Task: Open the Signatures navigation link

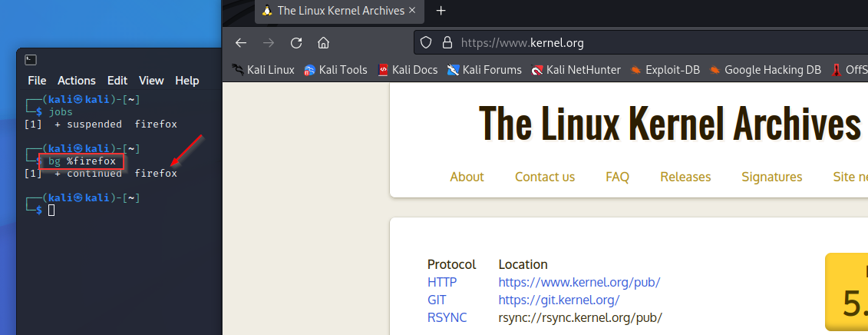Action: (x=771, y=177)
